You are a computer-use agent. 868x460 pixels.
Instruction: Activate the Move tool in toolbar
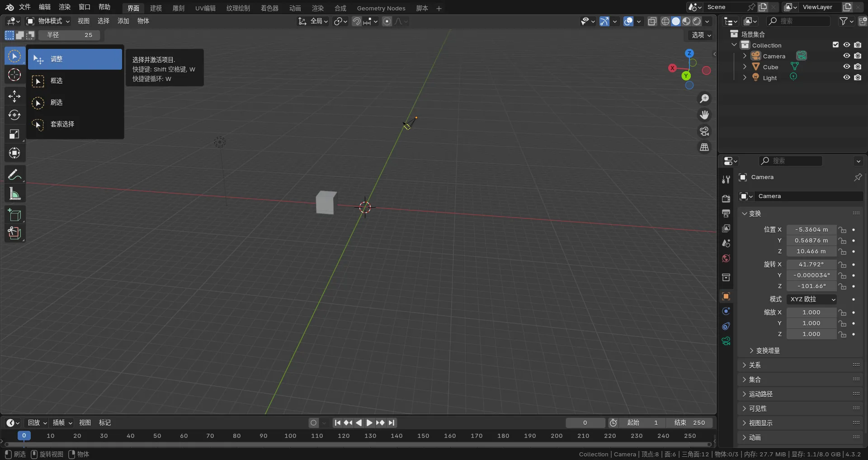point(14,96)
